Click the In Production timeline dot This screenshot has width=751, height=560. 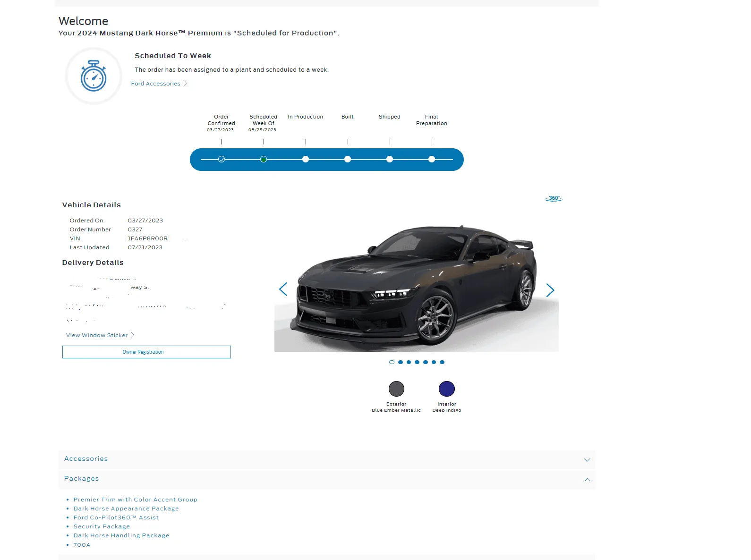(306, 159)
